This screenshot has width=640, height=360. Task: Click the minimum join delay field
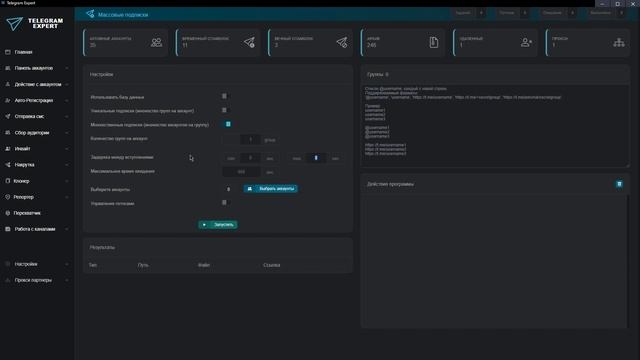250,158
